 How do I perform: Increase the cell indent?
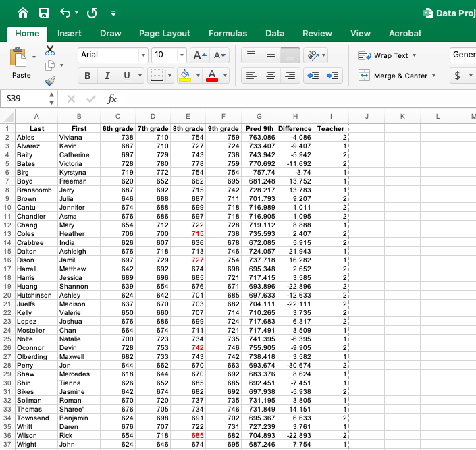333,76
